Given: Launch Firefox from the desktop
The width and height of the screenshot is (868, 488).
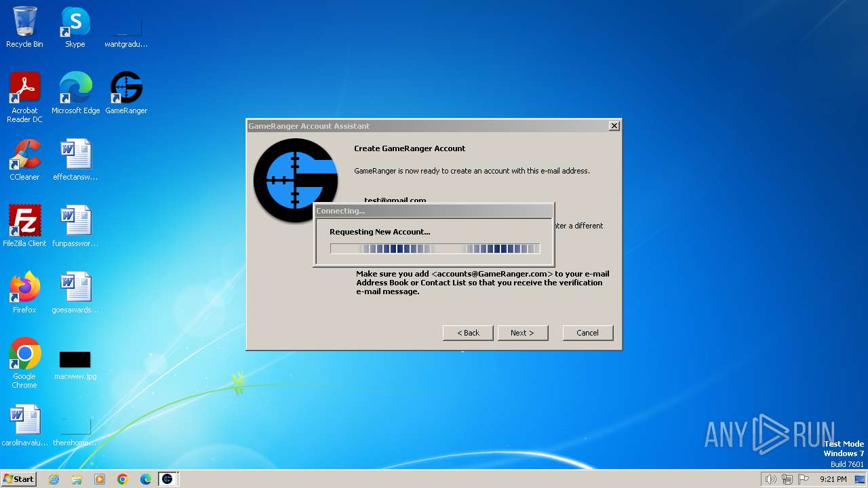Looking at the screenshot, I should (x=24, y=293).
